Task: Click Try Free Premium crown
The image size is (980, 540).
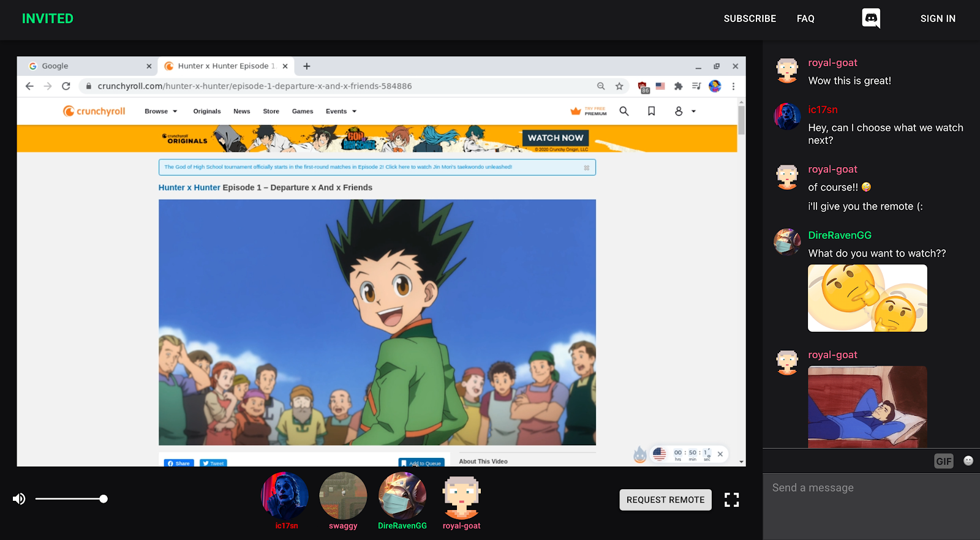Action: 589,111
